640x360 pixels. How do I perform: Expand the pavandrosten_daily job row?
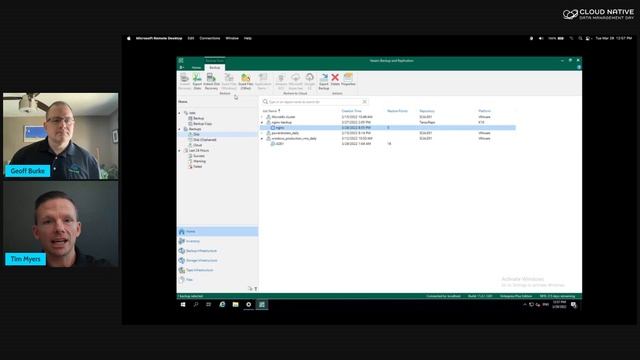pyautogui.click(x=262, y=133)
